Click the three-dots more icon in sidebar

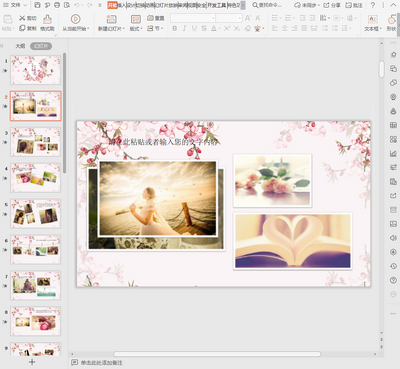393,313
